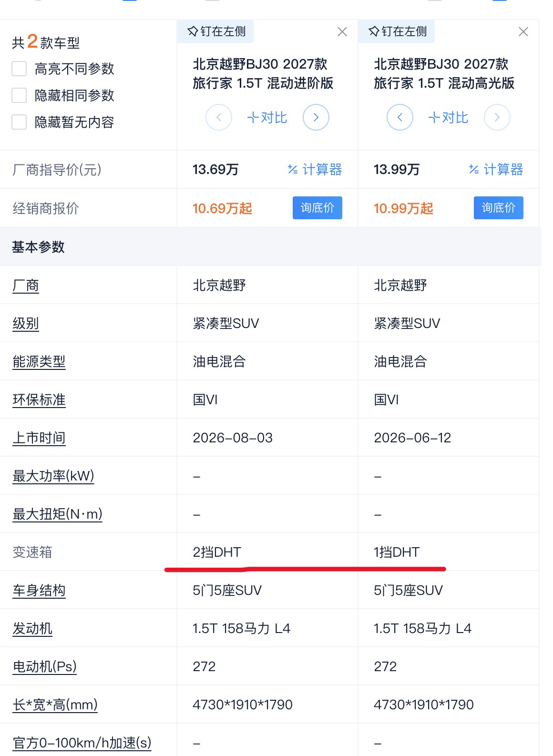Click 询底价 for 10.69万起
Image resolution: width=553 pixels, height=756 pixels.
point(317,208)
